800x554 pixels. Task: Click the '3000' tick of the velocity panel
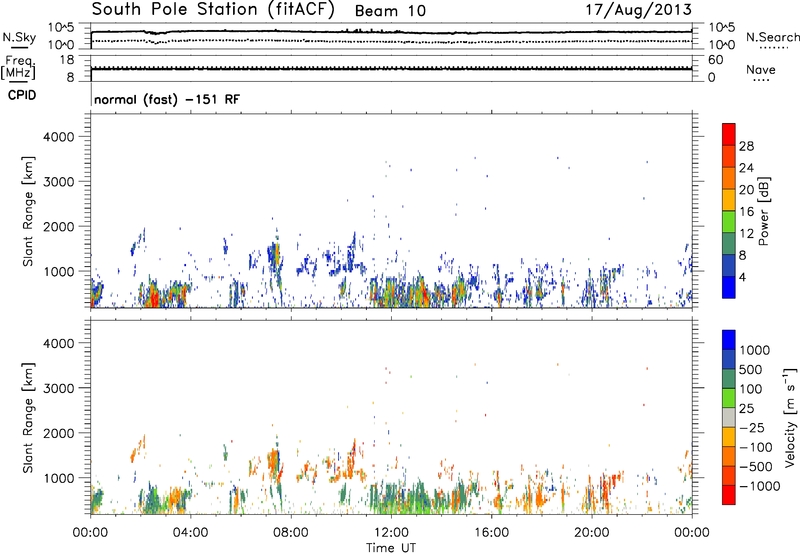(x=59, y=388)
